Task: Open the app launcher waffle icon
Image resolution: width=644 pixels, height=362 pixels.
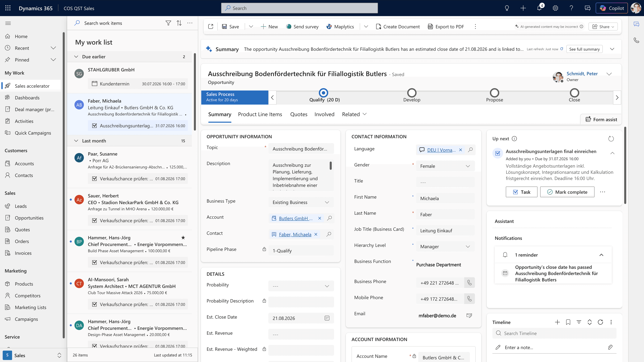Action: click(x=8, y=8)
